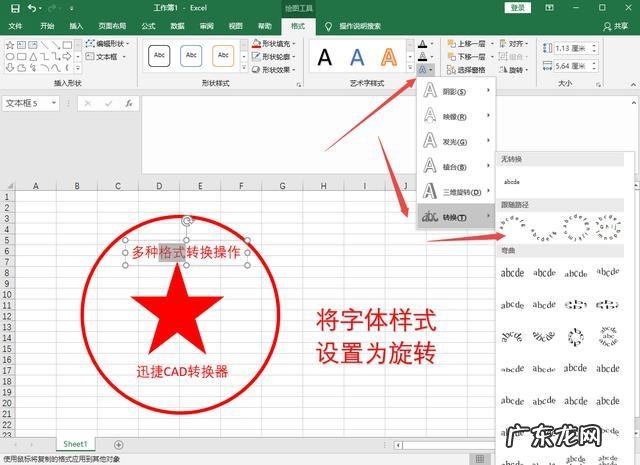Select the down arrow shape in gallery
Screen dimensions: 640x465
pyautogui.click(x=10, y=68)
